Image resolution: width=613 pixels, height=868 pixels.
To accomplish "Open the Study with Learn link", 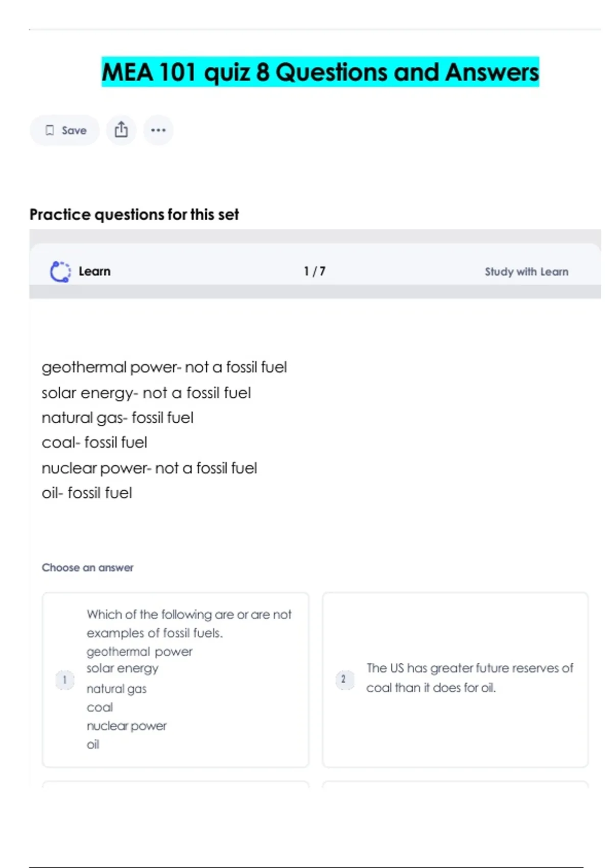I will (526, 272).
